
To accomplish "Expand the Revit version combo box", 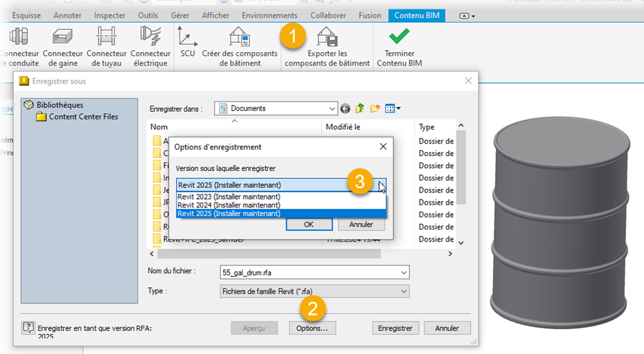I will coord(281,185).
